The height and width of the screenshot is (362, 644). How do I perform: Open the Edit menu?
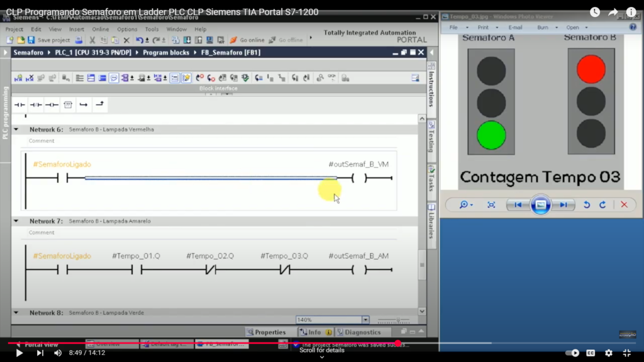(36, 29)
